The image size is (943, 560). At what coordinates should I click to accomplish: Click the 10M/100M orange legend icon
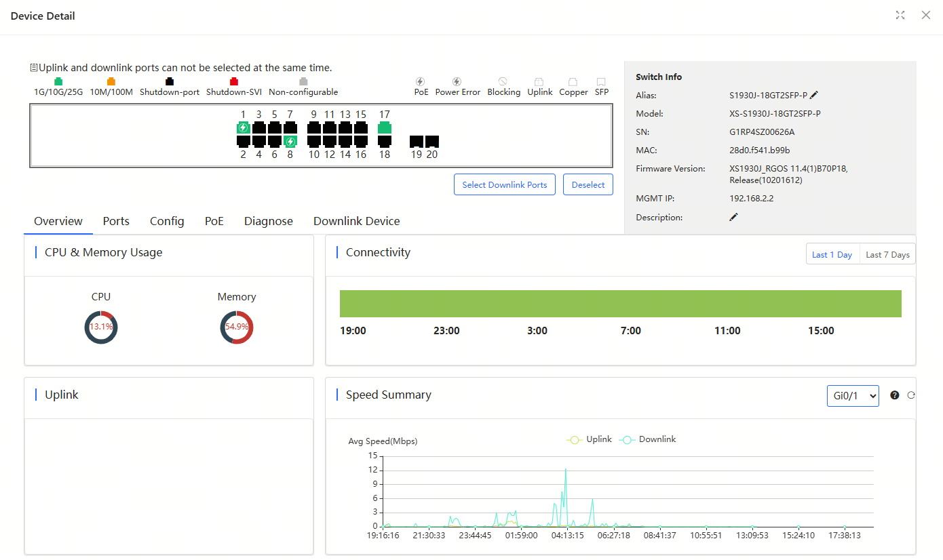point(111,81)
